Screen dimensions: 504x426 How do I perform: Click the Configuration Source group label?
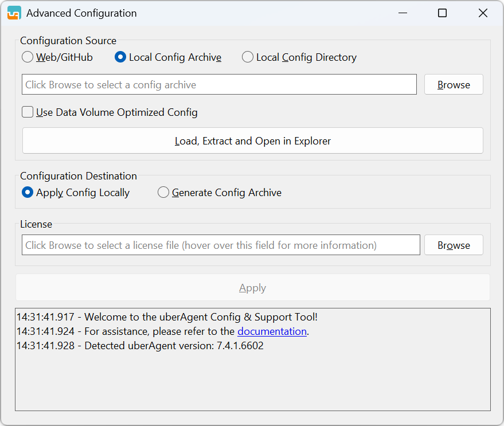[68, 41]
